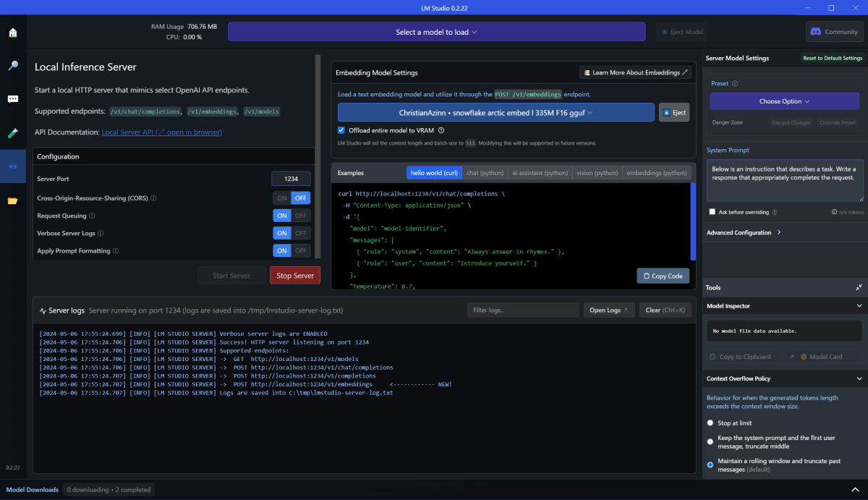Click the '0 downloading • 2 completed' status
868x500 pixels.
pyautogui.click(x=109, y=490)
